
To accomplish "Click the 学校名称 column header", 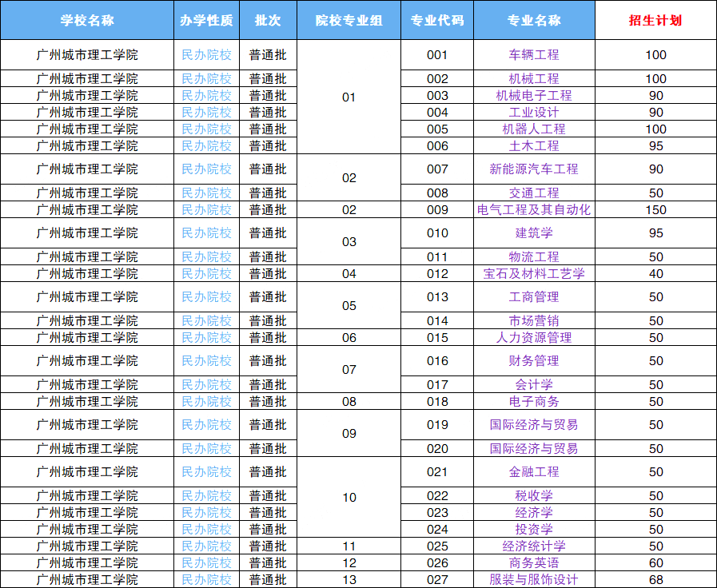I will point(87,20).
